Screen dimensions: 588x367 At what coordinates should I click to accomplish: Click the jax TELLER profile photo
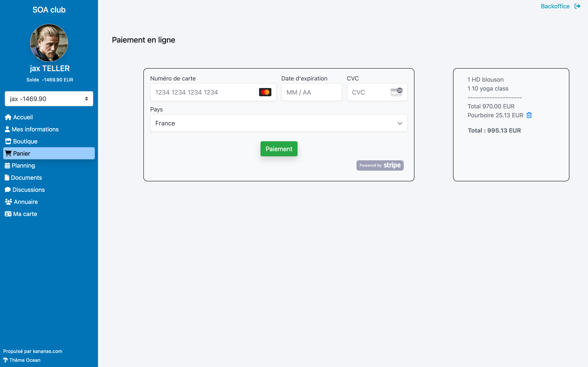tap(49, 43)
